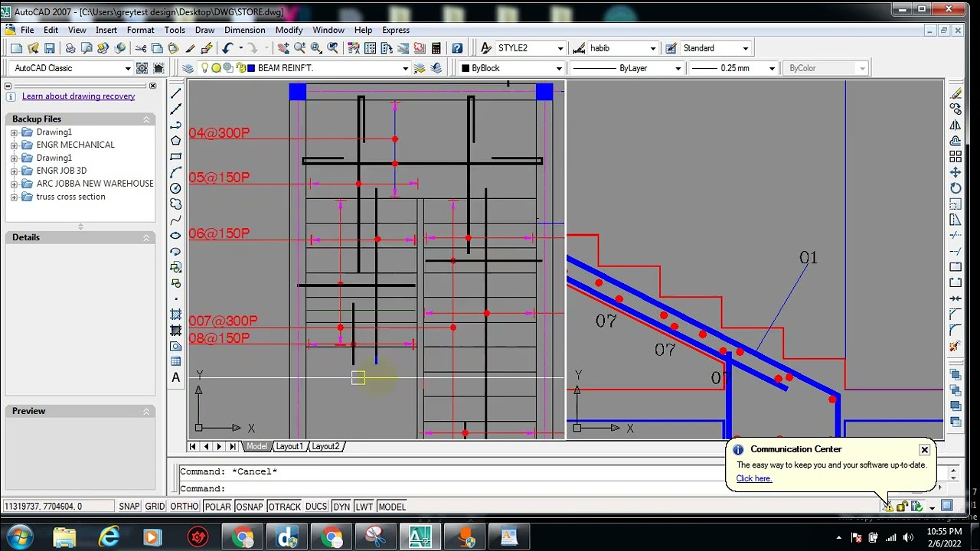Open Layer Properties Manager icon

point(188,68)
